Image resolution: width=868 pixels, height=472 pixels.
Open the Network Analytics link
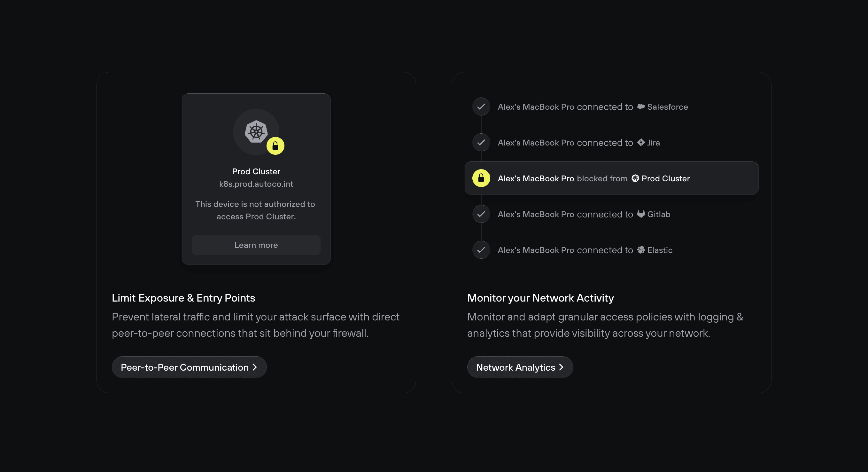520,367
